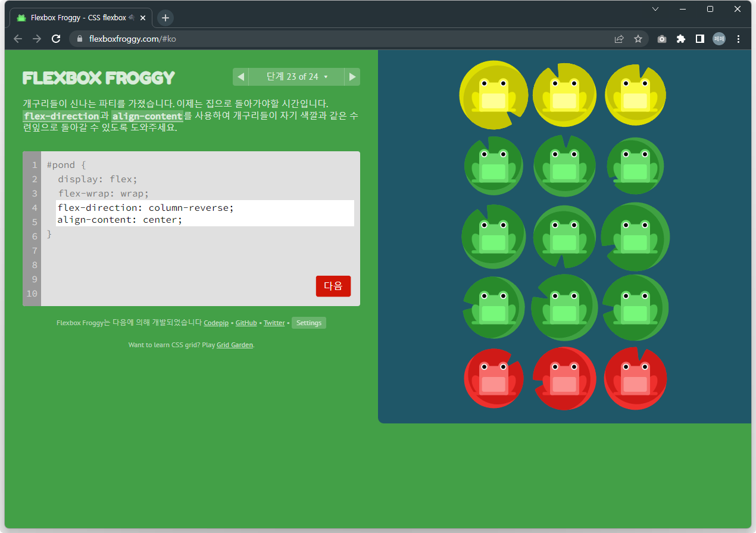Image resolution: width=756 pixels, height=533 pixels.
Task: Toggle the browser side panel icon
Action: 700,39
